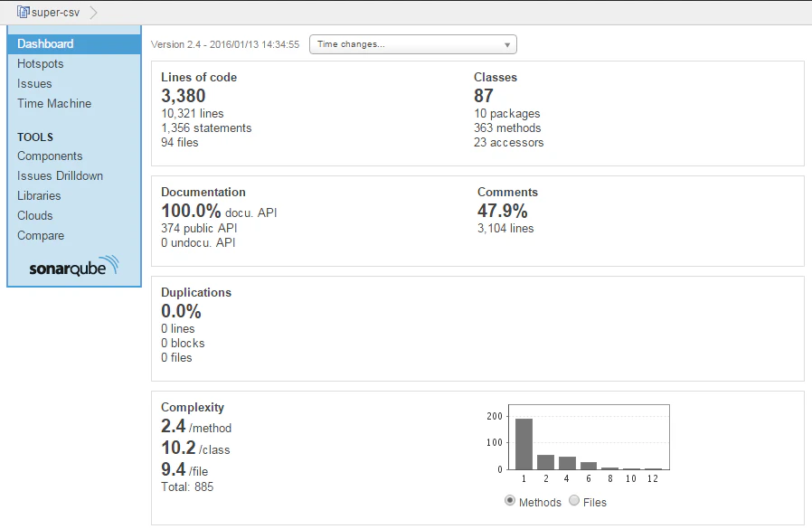Open the Libraries tool
Image resolution: width=812 pixels, height=529 pixels.
pyautogui.click(x=39, y=195)
